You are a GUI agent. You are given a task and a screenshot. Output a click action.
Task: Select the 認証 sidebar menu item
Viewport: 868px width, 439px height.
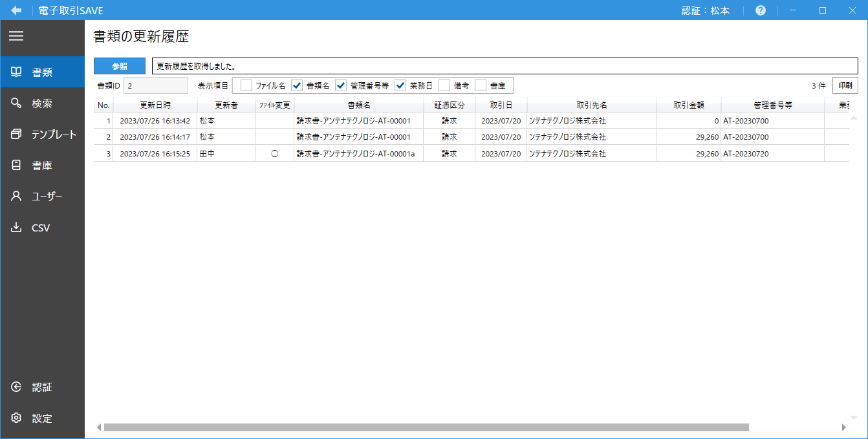pyautogui.click(x=42, y=387)
